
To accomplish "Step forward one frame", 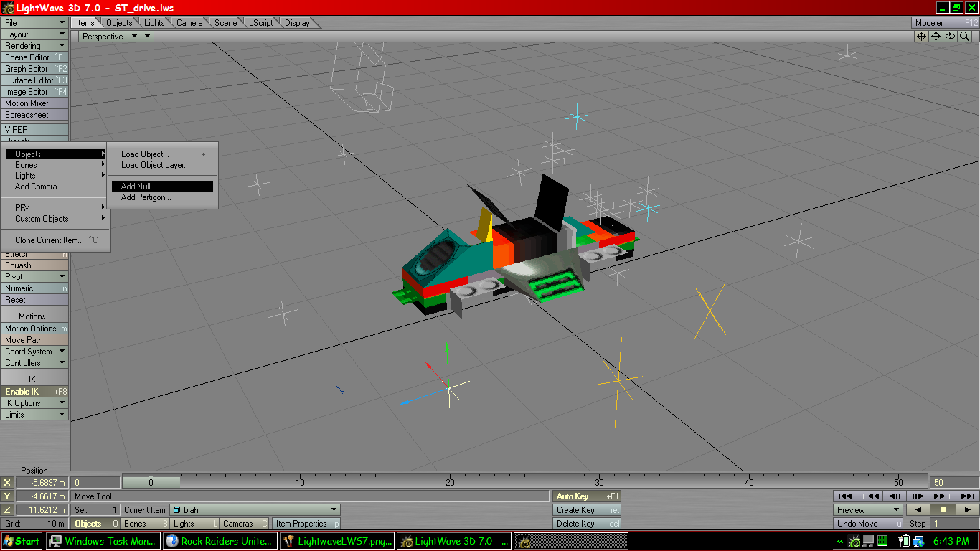I will pyautogui.click(x=918, y=496).
